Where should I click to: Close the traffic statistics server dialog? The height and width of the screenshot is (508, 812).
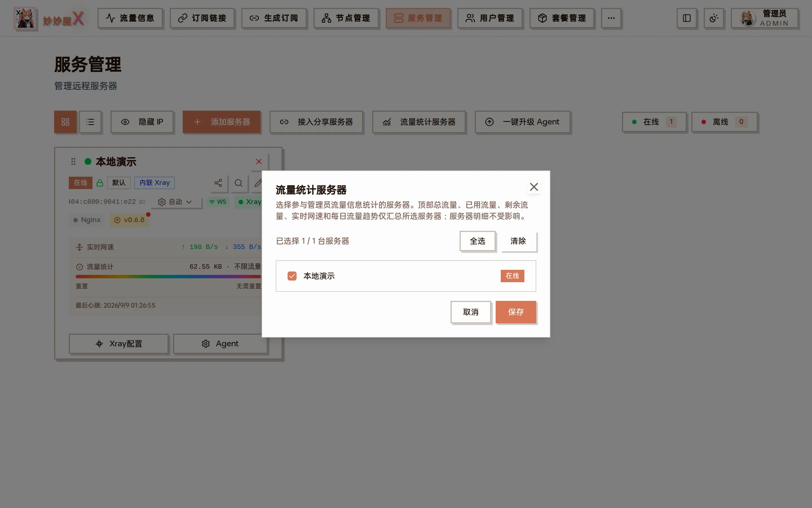pos(533,187)
